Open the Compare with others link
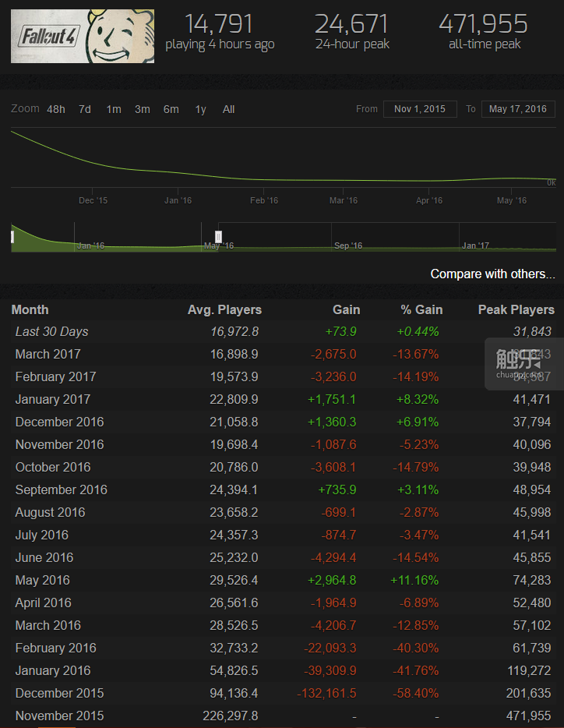 [492, 274]
